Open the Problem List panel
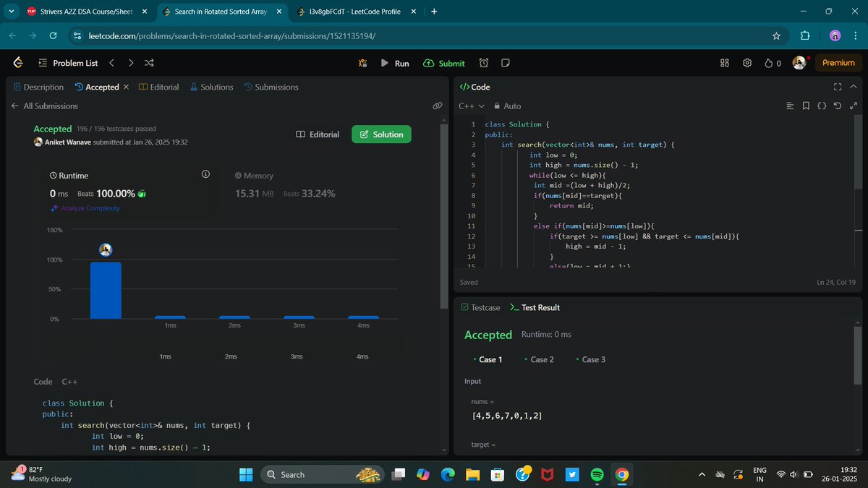868x488 pixels. [x=68, y=63]
